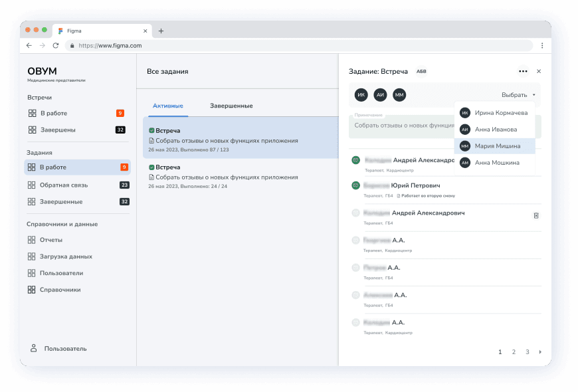Open Задания Завершенные section
The height and width of the screenshot is (392, 578).
[x=78, y=202]
